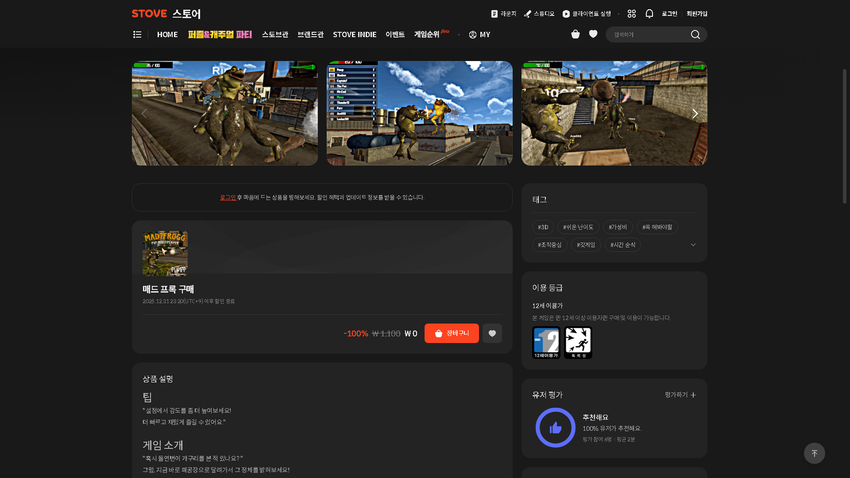Show next screenshots with right carousel arrow

pyautogui.click(x=695, y=113)
